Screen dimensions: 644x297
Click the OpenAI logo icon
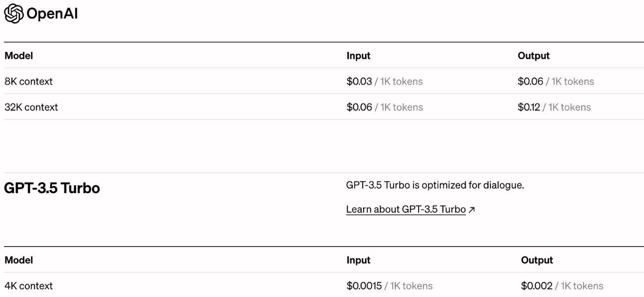click(x=13, y=12)
